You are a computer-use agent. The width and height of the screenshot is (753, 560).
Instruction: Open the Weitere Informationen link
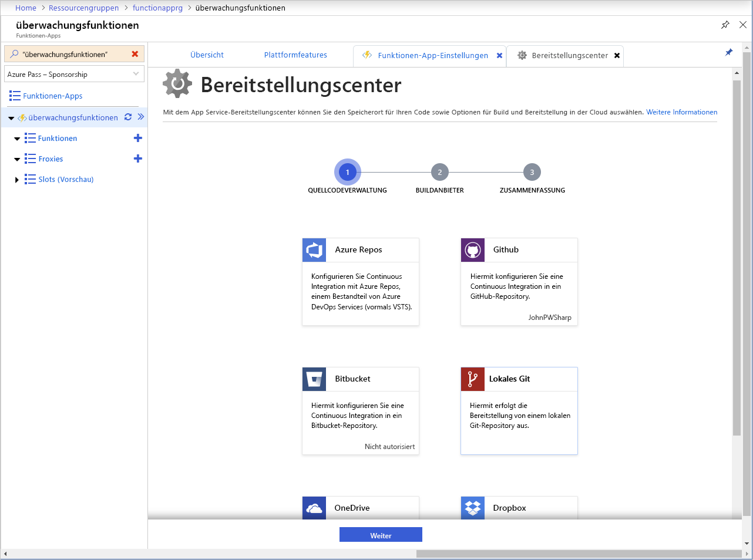click(x=682, y=112)
